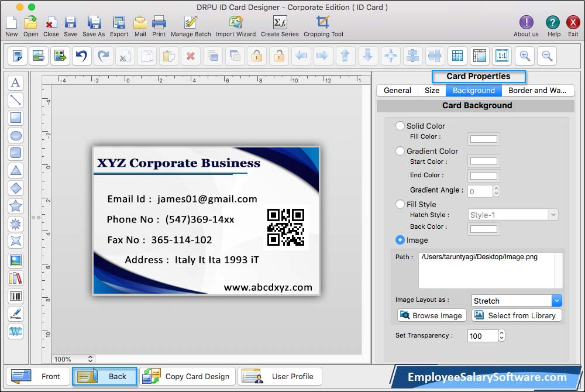Click the Zoom in magnifier
Image resolution: width=585 pixels, height=392 pixels.
(x=525, y=56)
